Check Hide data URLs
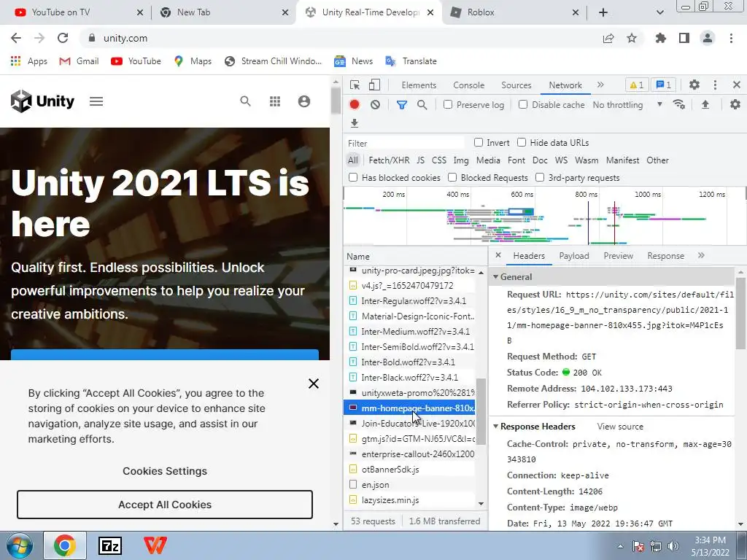 (x=522, y=142)
